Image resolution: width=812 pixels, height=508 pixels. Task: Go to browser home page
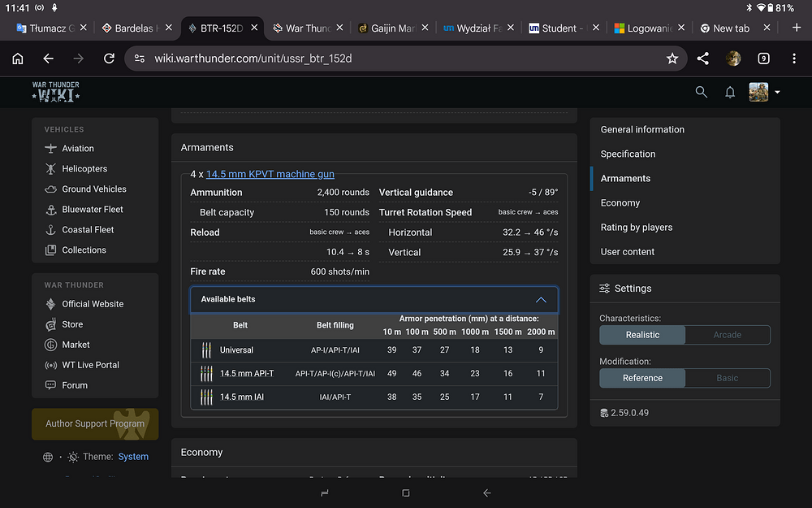click(x=18, y=59)
